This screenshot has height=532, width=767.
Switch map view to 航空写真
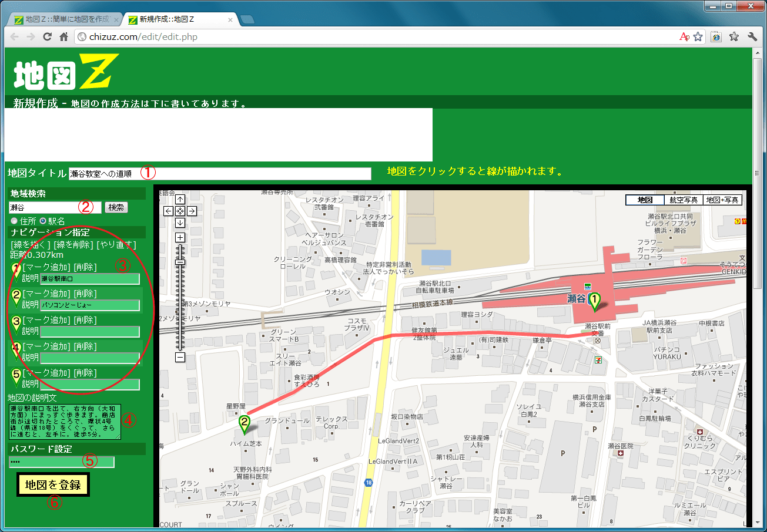click(683, 200)
